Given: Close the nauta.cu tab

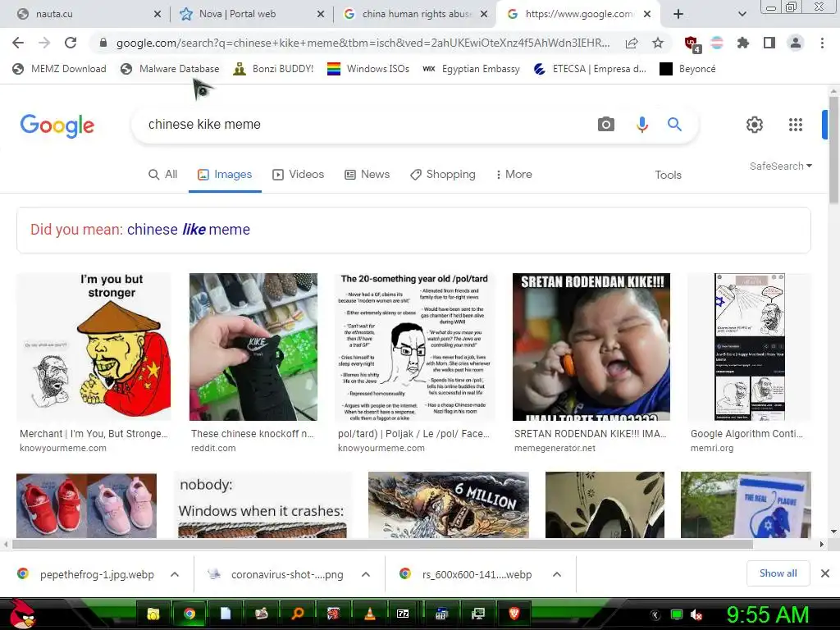Looking at the screenshot, I should click(x=157, y=15).
